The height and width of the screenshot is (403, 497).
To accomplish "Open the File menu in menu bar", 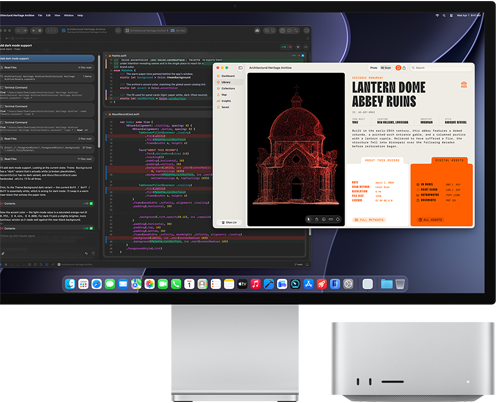I will (x=40, y=15).
